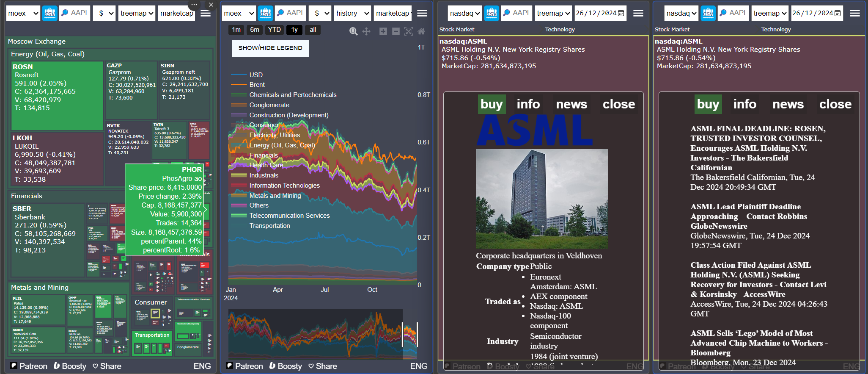This screenshot has width=868, height=374.
Task: Click Share heart in moex history footer
Action: (311, 366)
